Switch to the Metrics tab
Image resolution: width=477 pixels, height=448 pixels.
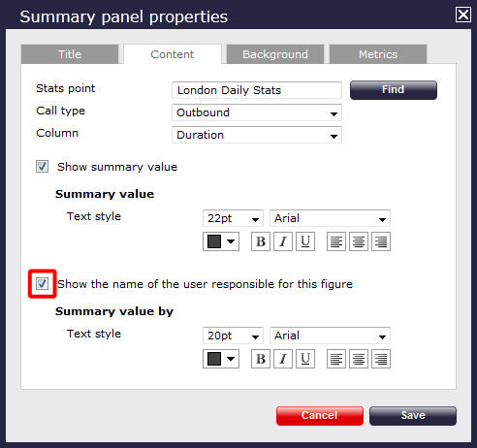378,54
